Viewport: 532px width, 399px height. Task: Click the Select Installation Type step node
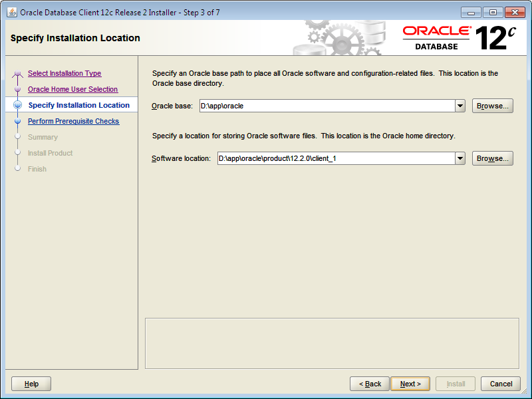coord(18,73)
